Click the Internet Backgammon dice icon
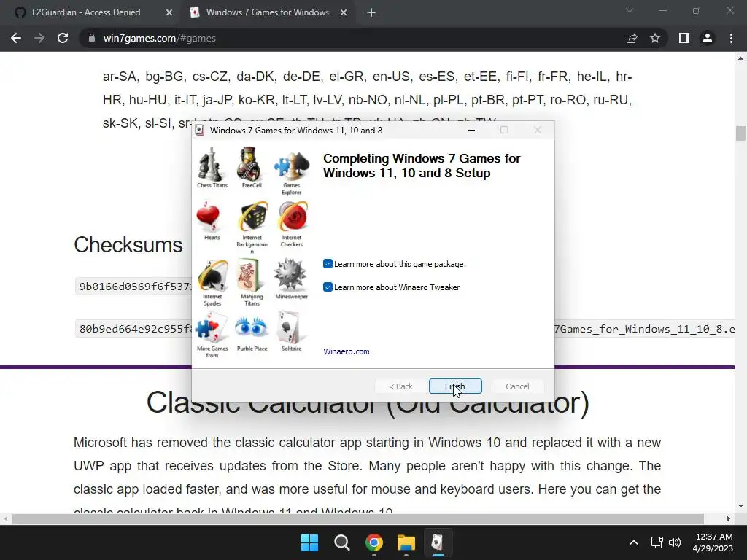The width and height of the screenshot is (747, 560). click(x=253, y=217)
